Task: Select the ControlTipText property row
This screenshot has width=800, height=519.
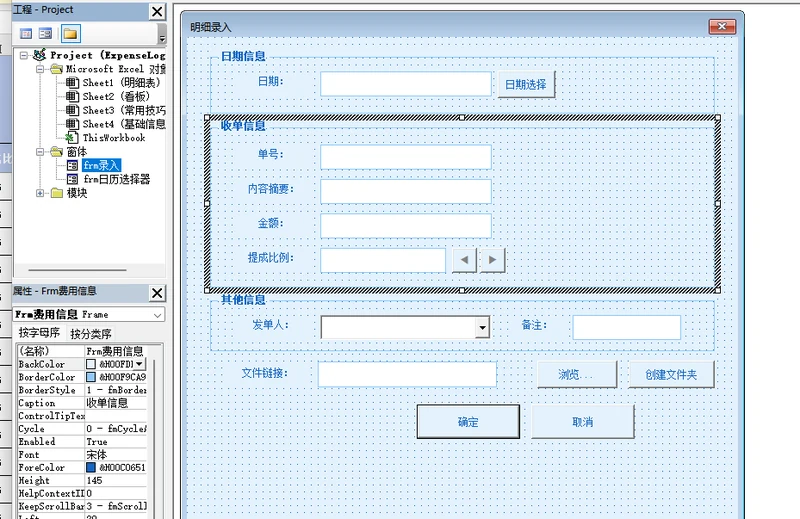Action: point(82,416)
